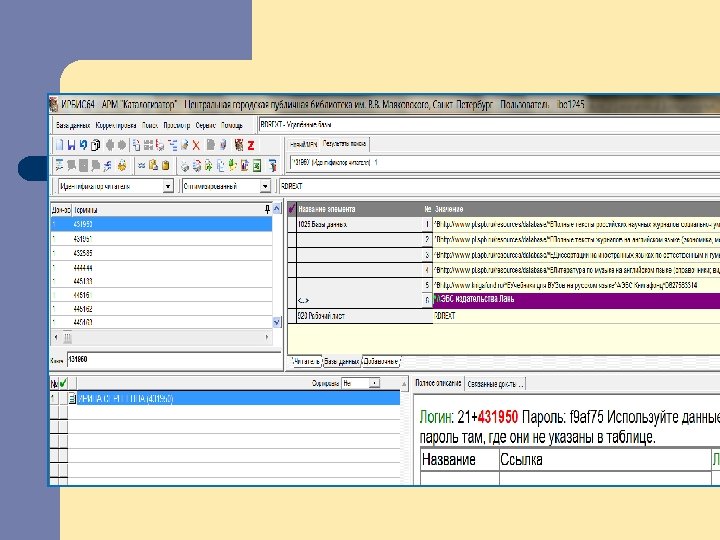Select term 431951 in the dictionary list
The image size is (720, 540).
(x=161, y=239)
